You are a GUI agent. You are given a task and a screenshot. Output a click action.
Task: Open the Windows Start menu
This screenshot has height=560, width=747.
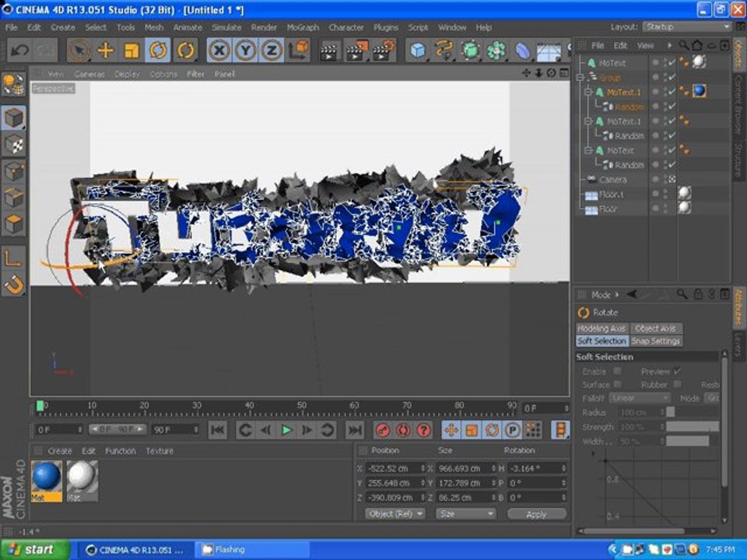pyautogui.click(x=35, y=550)
